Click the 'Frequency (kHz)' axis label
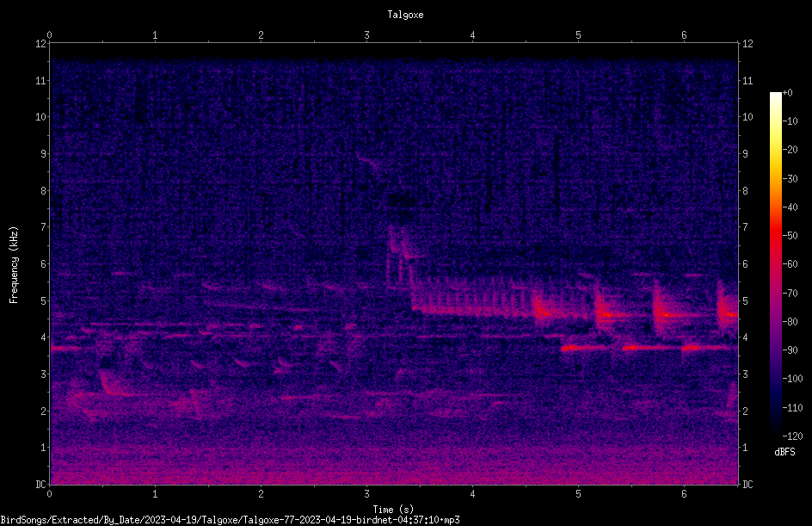The width and height of the screenshot is (812, 526). 14,265
